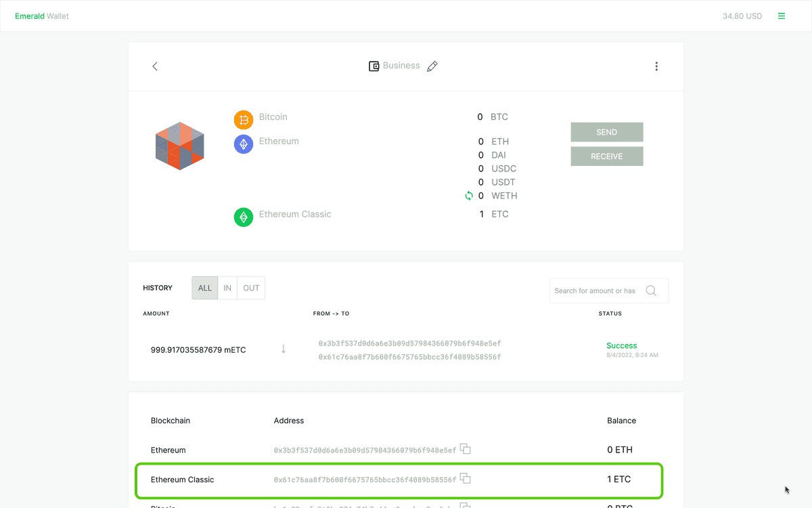Image resolution: width=812 pixels, height=508 pixels.
Task: Click the magnifier search icon
Action: click(651, 291)
